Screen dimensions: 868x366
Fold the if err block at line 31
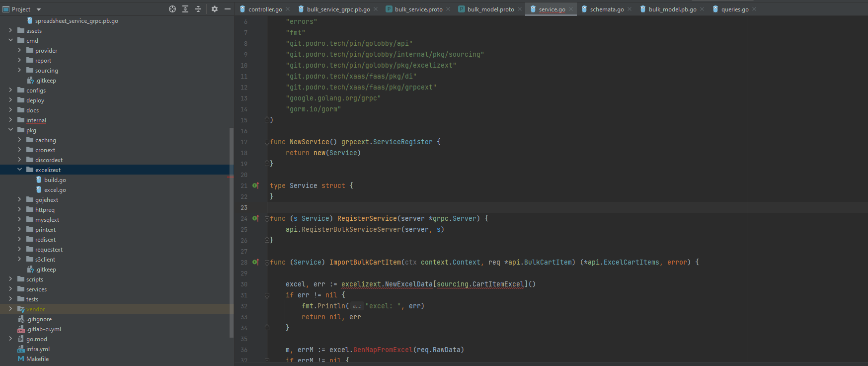tap(267, 295)
